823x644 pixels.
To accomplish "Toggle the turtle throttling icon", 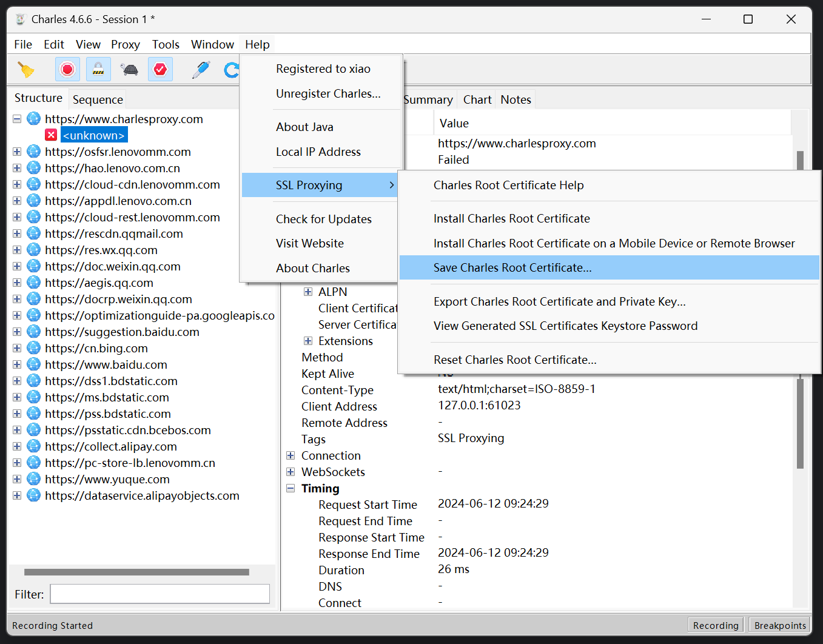I will click(129, 70).
